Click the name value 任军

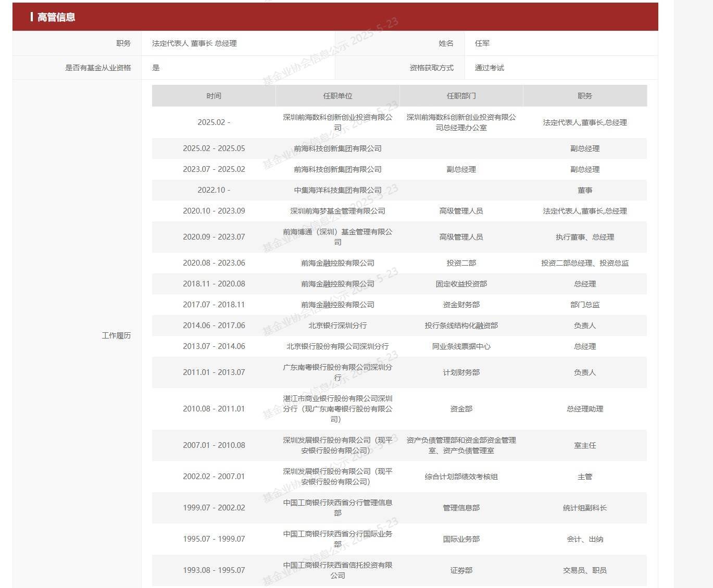coord(482,43)
